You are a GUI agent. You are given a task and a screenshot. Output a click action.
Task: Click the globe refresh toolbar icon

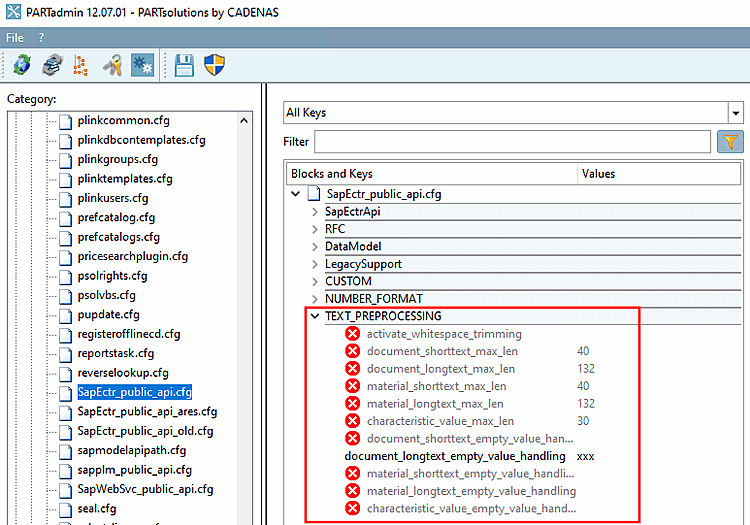22,65
